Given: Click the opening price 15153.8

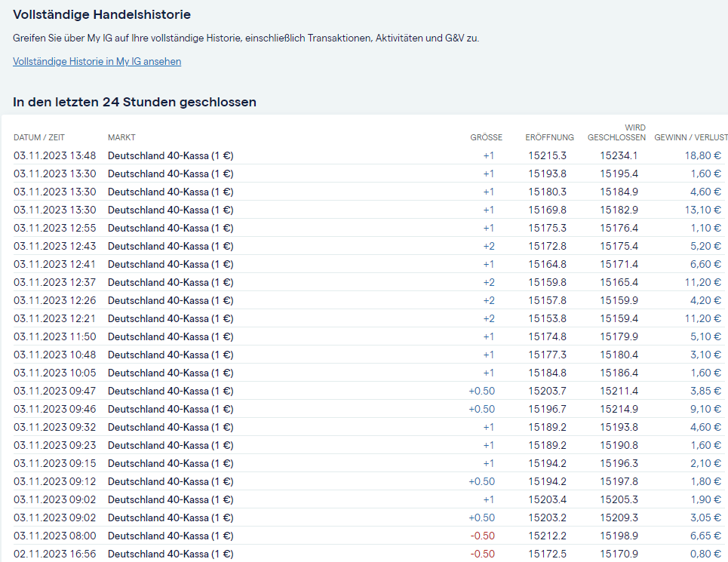Looking at the screenshot, I should point(547,318).
